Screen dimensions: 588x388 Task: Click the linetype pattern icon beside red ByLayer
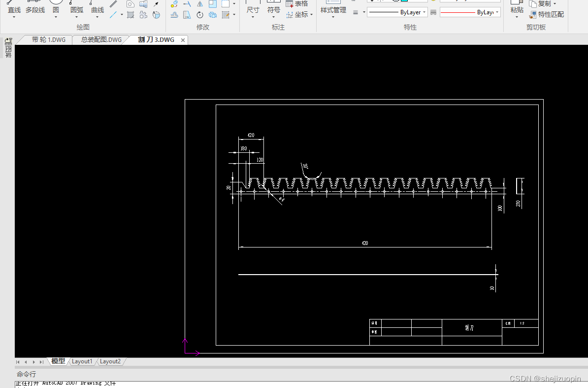[433, 12]
